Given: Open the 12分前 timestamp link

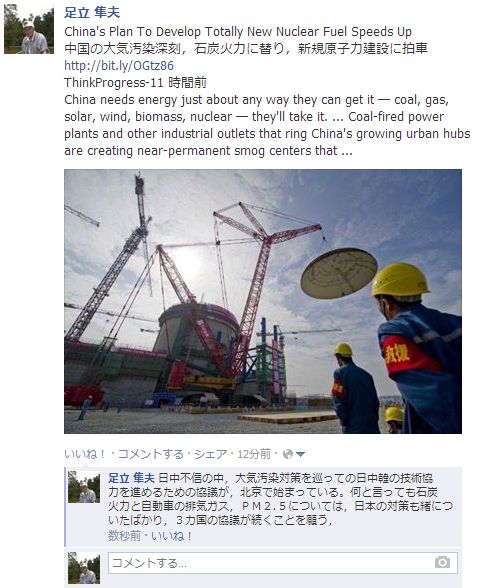Looking at the screenshot, I should tap(254, 454).
